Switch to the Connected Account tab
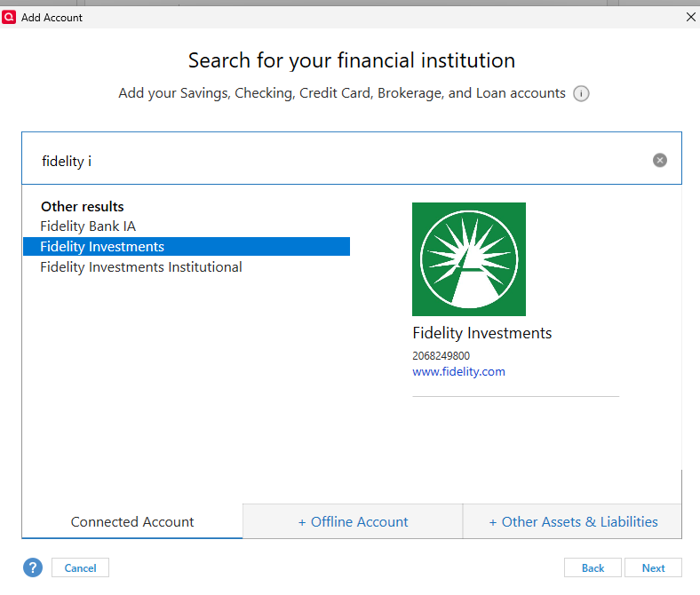Viewport: 700px width, 595px height. coord(132,522)
